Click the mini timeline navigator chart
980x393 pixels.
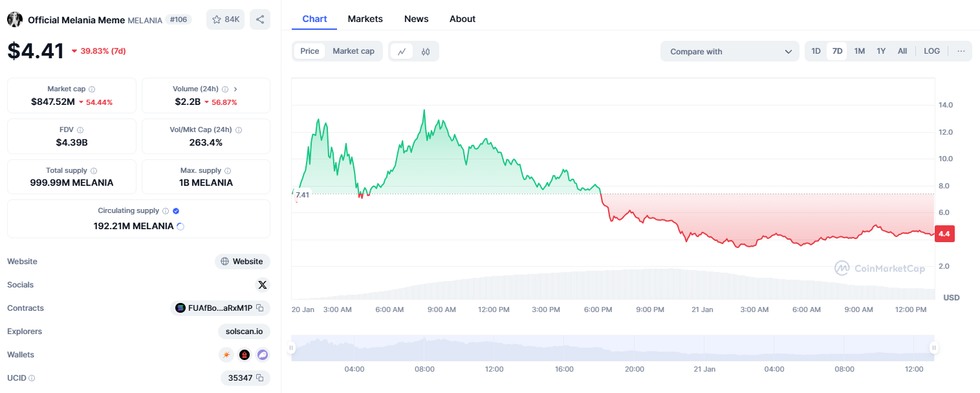coord(613,348)
